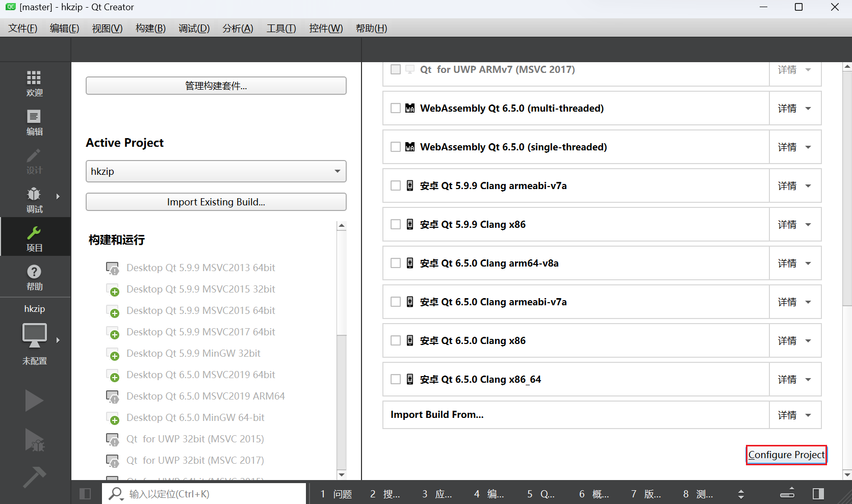
Task: Open the 1 问题 output pane
Action: (x=337, y=494)
